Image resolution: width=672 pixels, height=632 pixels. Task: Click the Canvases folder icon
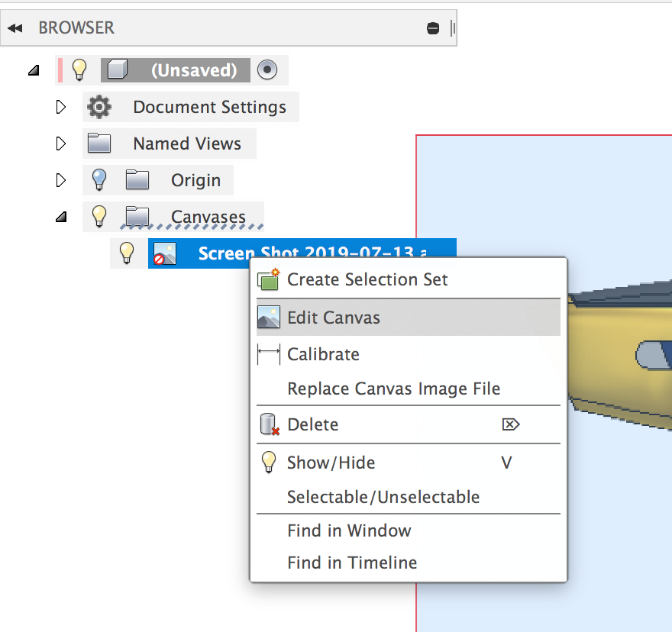pyautogui.click(x=137, y=216)
